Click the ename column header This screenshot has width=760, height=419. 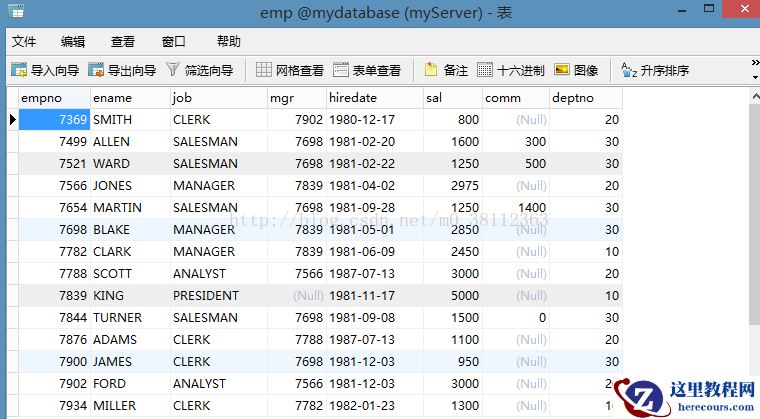click(130, 98)
